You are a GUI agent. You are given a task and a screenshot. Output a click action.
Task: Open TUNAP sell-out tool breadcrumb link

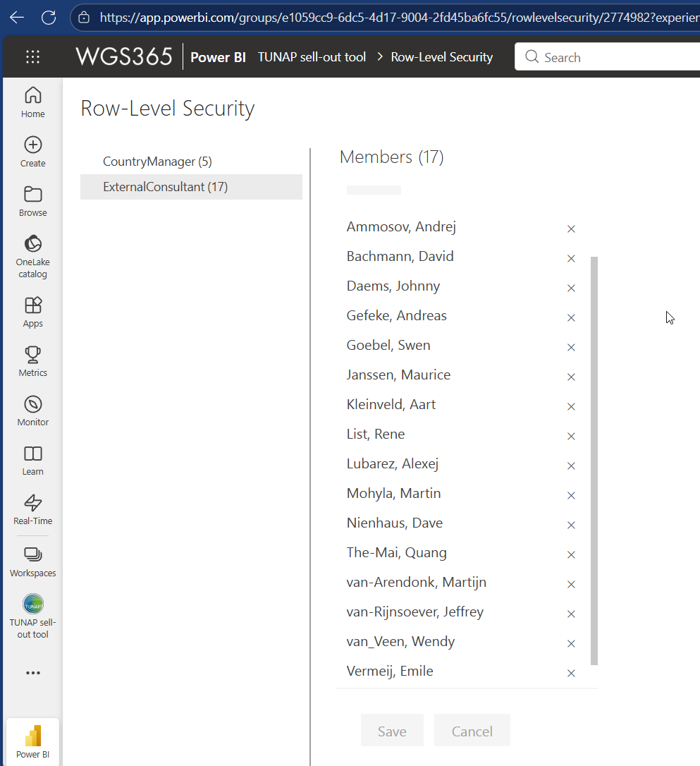312,57
